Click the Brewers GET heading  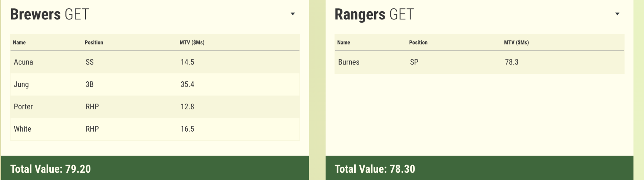point(49,14)
